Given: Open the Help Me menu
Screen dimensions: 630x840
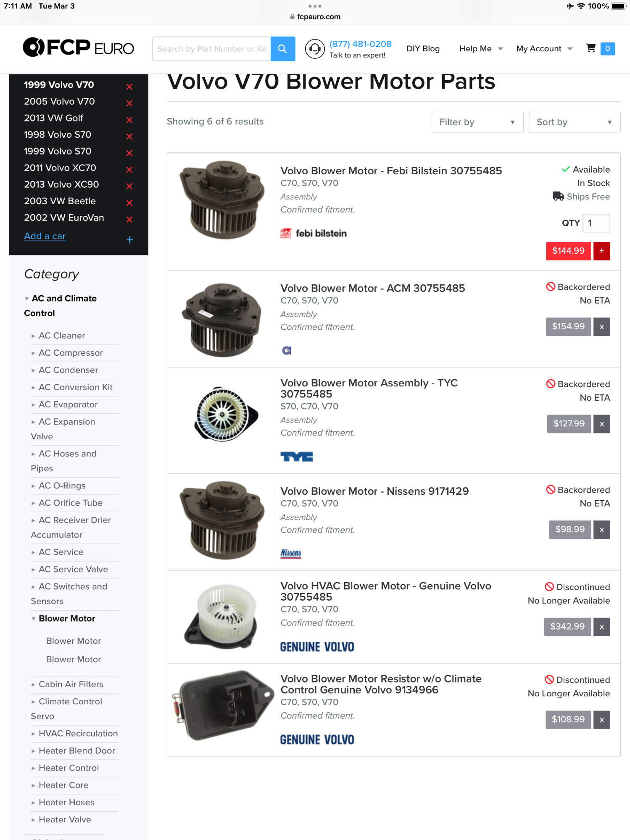Looking at the screenshot, I should click(x=481, y=49).
